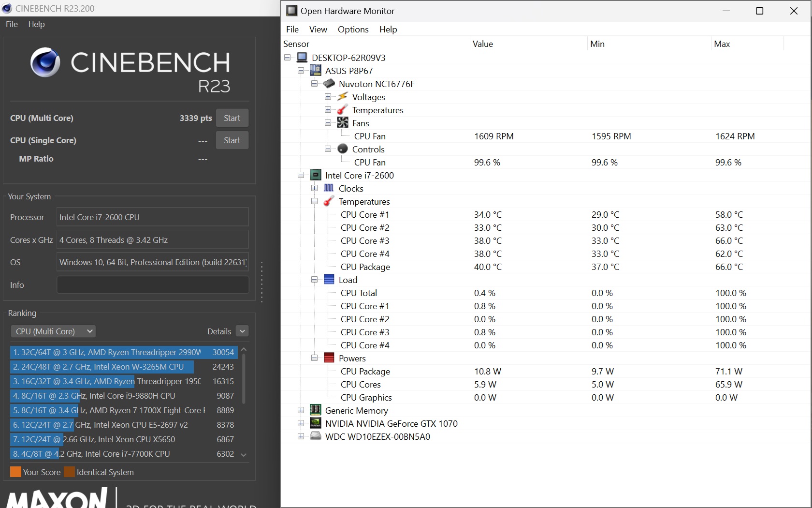Click the Max column header
812x508 pixels.
click(x=747, y=44)
